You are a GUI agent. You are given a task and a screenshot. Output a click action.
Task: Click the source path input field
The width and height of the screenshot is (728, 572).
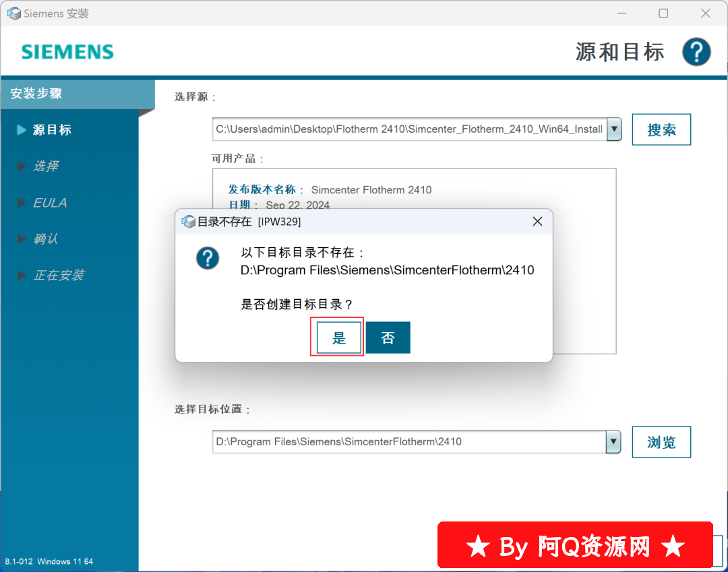point(410,129)
